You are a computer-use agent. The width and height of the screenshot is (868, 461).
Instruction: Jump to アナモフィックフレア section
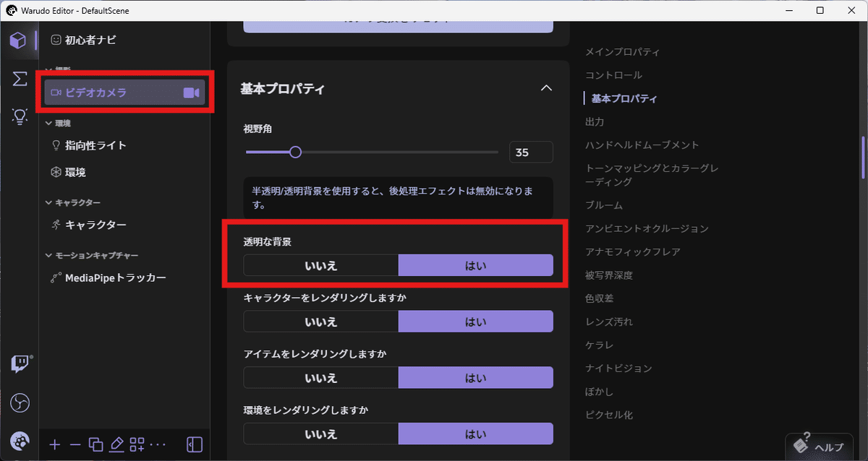[633, 251]
